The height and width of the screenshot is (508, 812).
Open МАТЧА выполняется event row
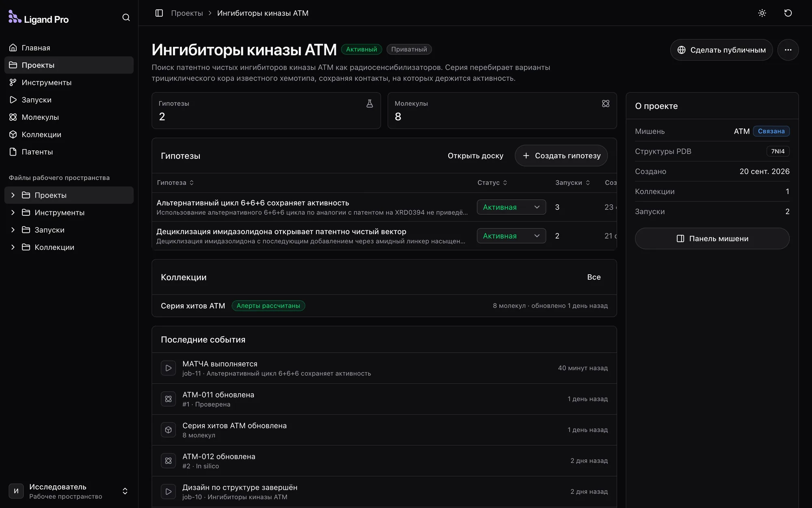tap(384, 368)
